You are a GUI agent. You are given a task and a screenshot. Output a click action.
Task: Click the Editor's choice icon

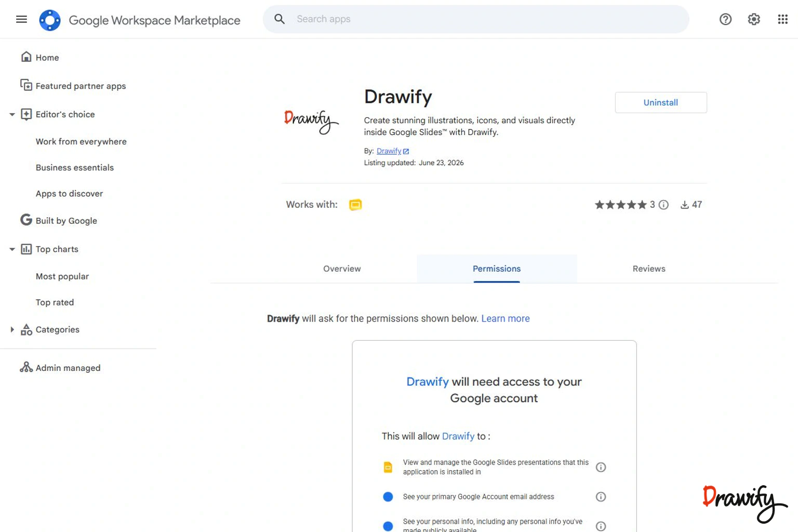(x=26, y=114)
